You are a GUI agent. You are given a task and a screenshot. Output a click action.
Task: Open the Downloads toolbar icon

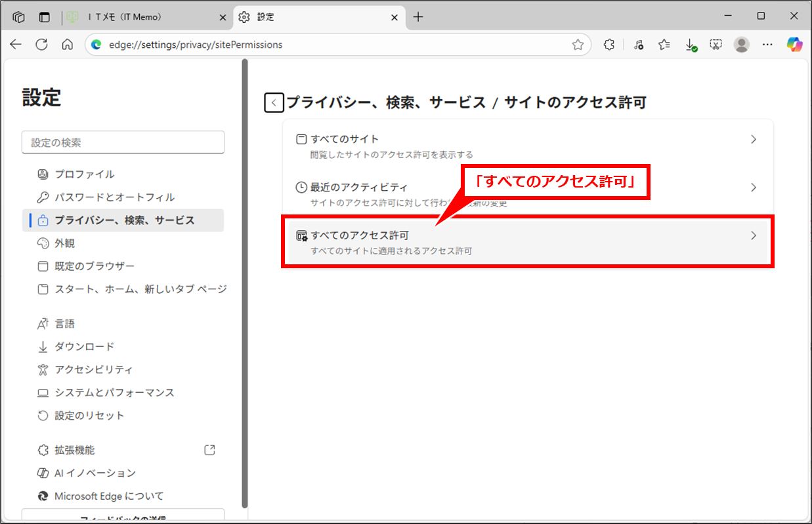[x=690, y=45]
